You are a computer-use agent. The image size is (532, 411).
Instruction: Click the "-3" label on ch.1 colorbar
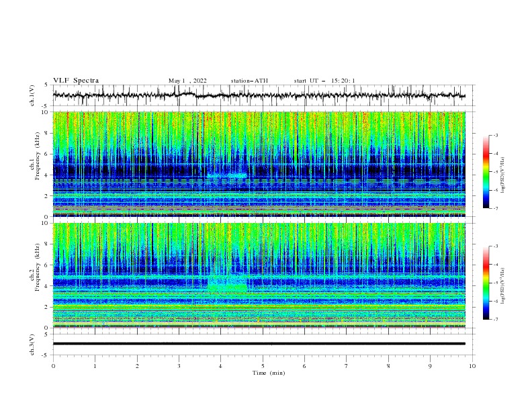pyautogui.click(x=496, y=135)
